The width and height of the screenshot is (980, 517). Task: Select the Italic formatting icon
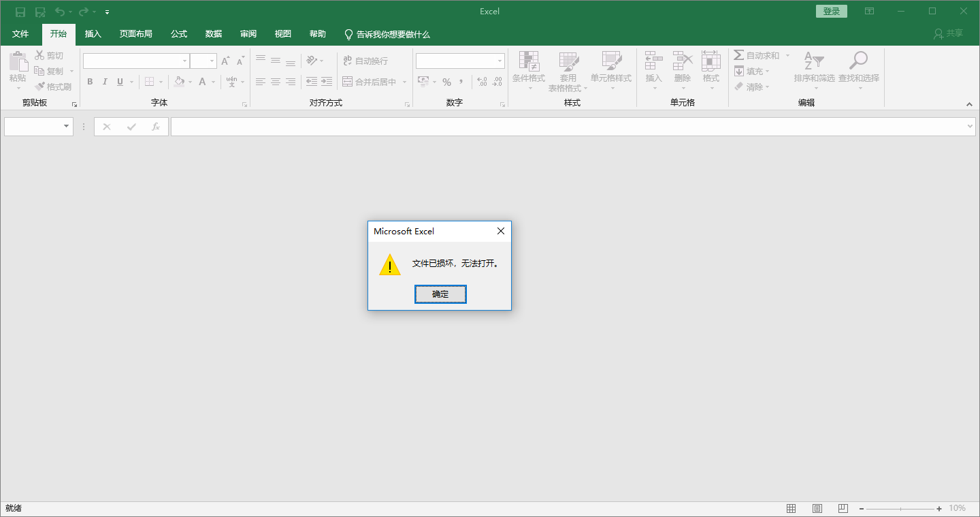(104, 82)
